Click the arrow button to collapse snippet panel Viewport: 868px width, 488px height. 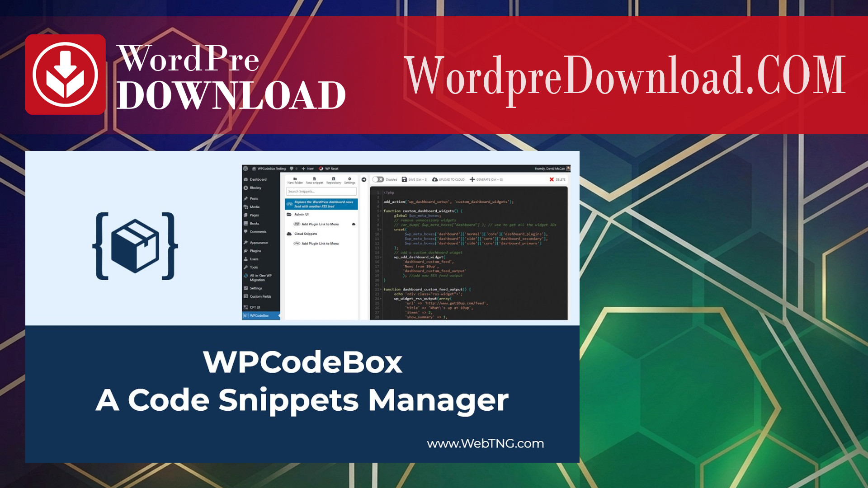[364, 179]
